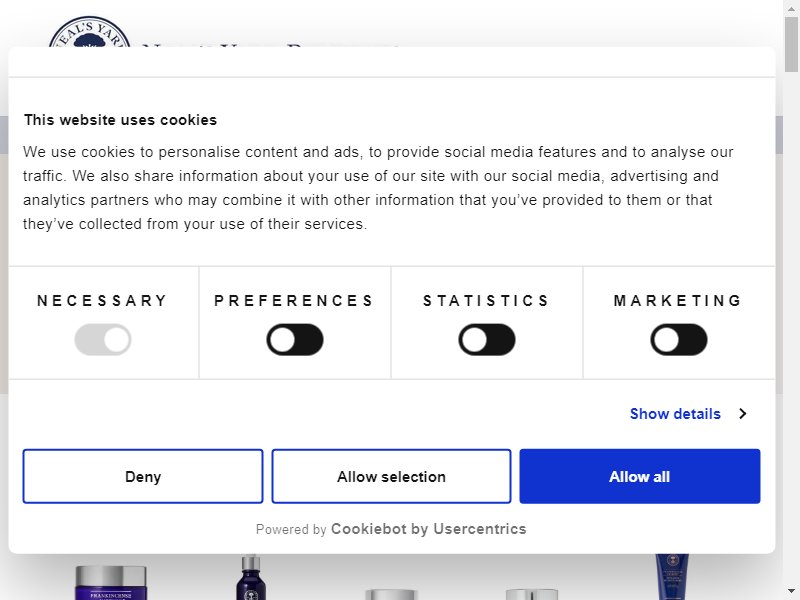Select the dark blue dropper bottle thumbnail
The image size is (800, 600).
tap(251, 577)
